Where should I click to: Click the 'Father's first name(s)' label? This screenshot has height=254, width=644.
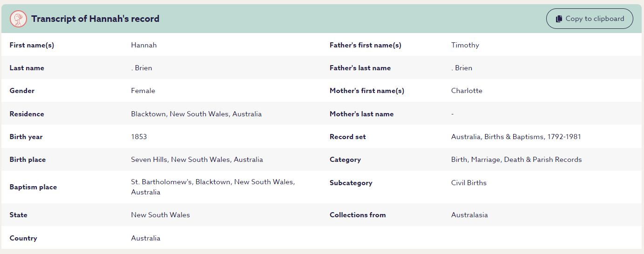pos(365,45)
